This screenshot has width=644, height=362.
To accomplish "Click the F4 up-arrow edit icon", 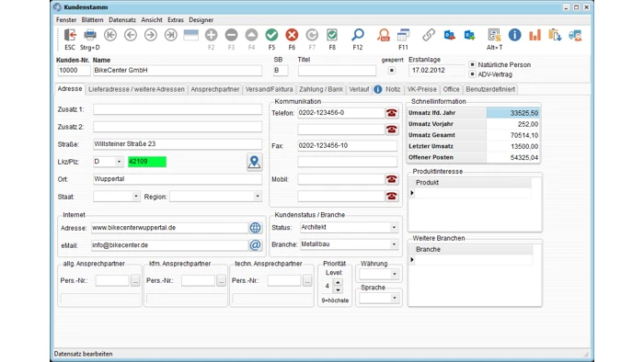I will 251,35.
